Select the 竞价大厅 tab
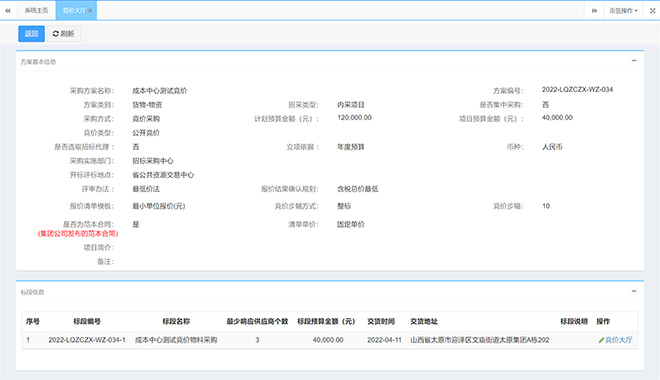Image resolution: width=660 pixels, height=380 pixels. click(74, 11)
